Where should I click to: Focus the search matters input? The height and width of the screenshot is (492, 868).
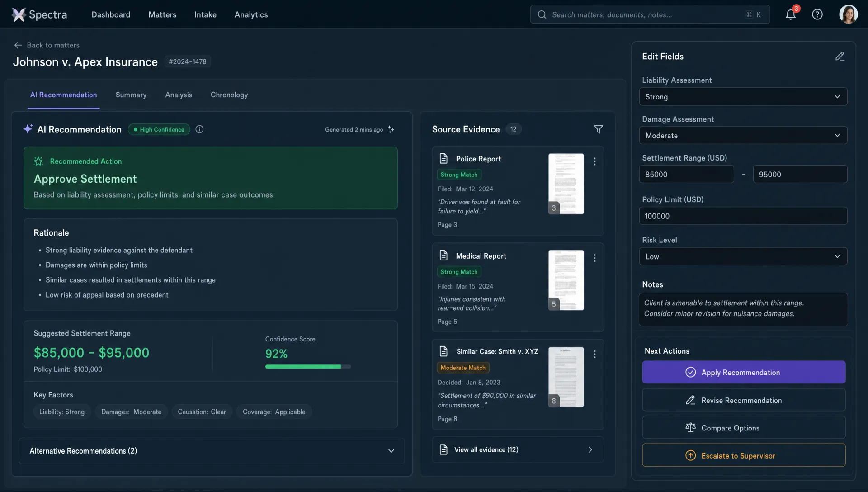pyautogui.click(x=650, y=14)
